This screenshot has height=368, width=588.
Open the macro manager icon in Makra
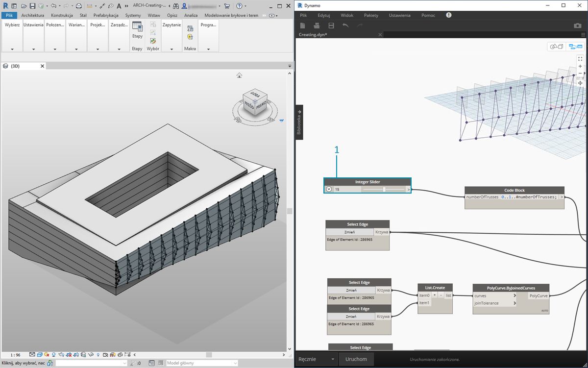click(190, 28)
